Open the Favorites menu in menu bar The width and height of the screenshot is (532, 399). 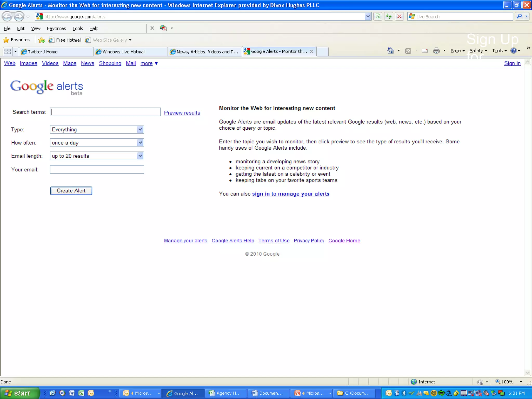coord(56,28)
